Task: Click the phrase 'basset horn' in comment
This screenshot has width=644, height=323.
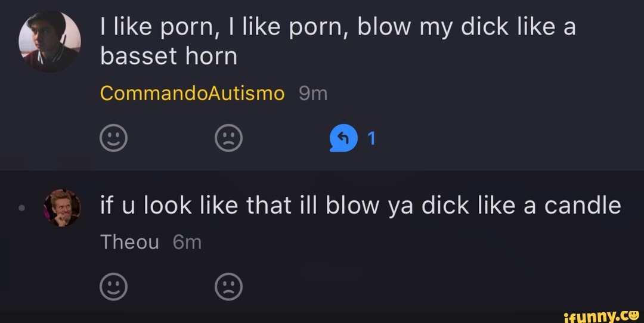Action: (x=169, y=56)
